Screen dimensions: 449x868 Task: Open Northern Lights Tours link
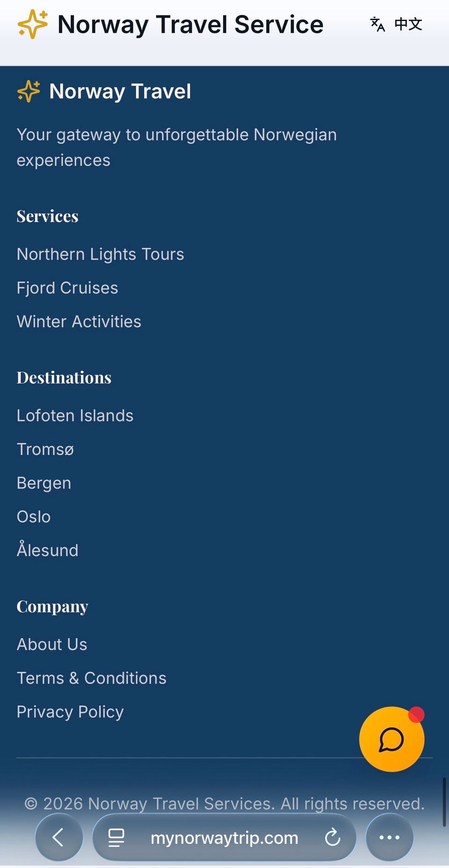[x=101, y=254]
